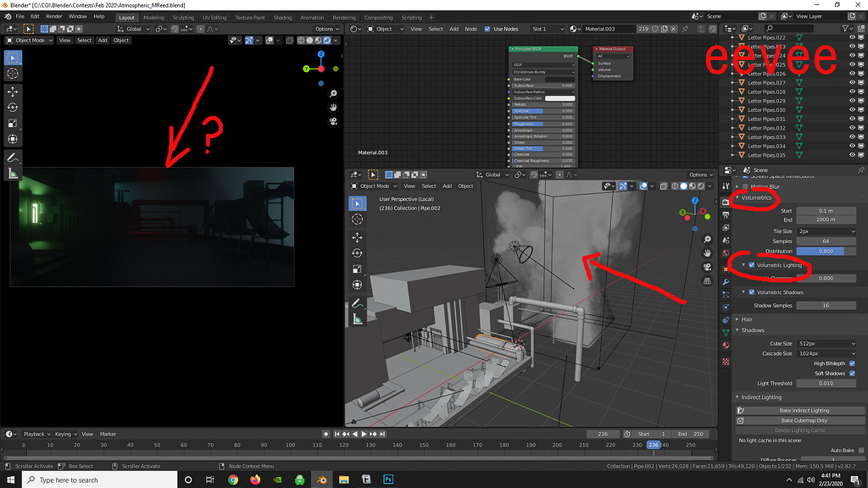The image size is (868, 488).
Task: Open the Render properties tab
Action: [726, 202]
